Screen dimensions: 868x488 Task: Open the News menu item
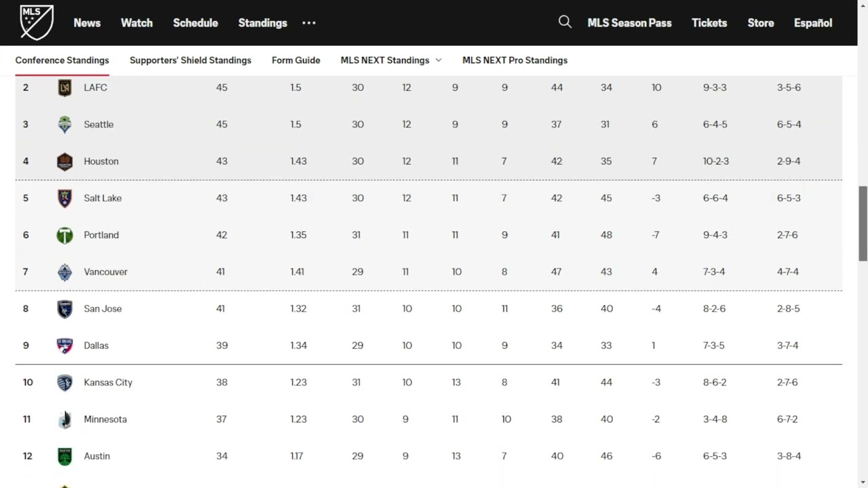(x=87, y=23)
